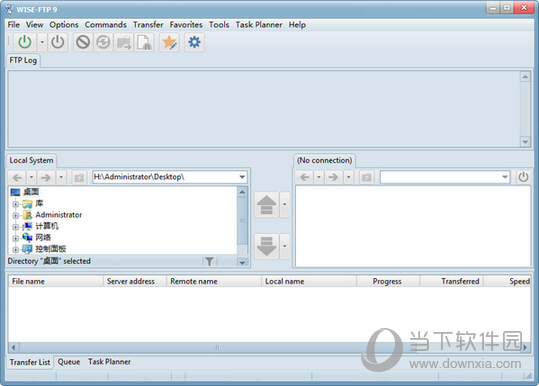The image size is (539, 386).
Task: Select the Administrator folder in tree
Action: click(59, 215)
